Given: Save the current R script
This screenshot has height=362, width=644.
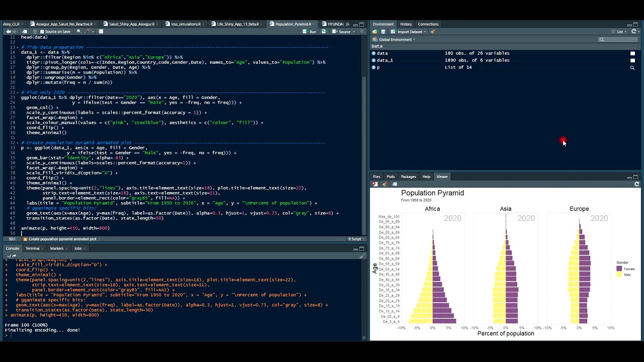Looking at the screenshot, I should (35, 32).
